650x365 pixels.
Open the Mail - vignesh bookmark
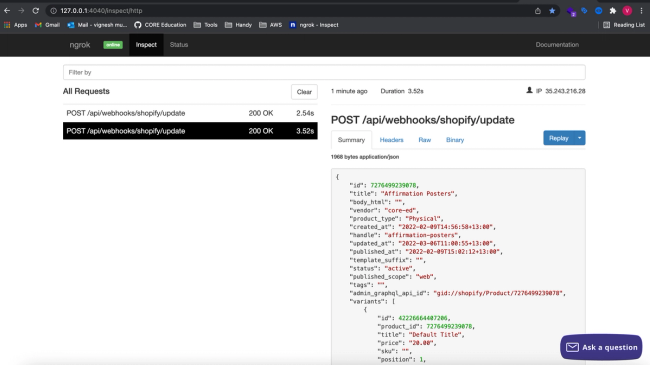97,25
